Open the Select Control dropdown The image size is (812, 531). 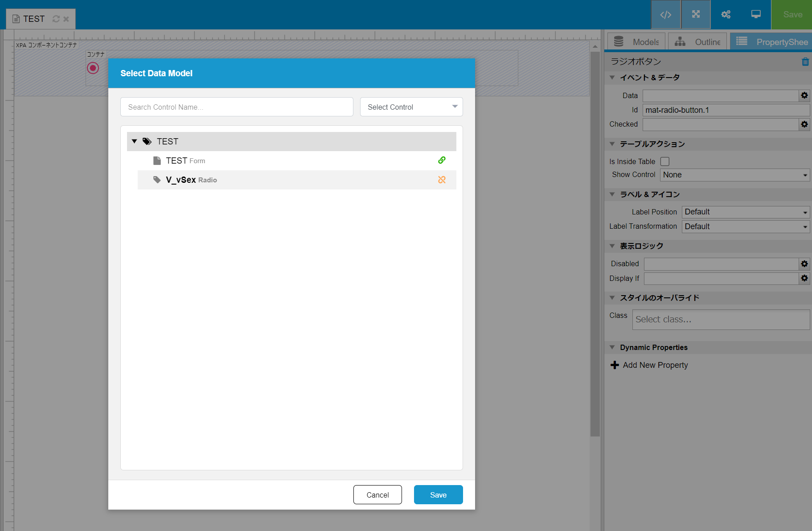tap(411, 107)
